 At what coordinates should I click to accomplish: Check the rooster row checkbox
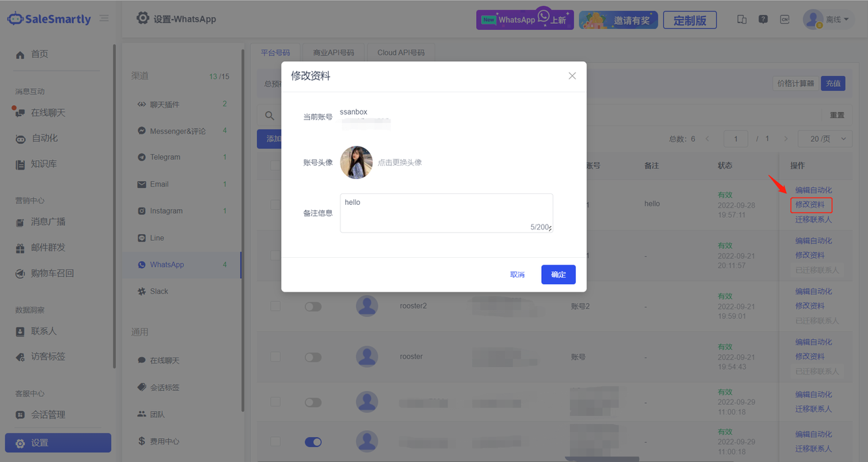pos(275,358)
